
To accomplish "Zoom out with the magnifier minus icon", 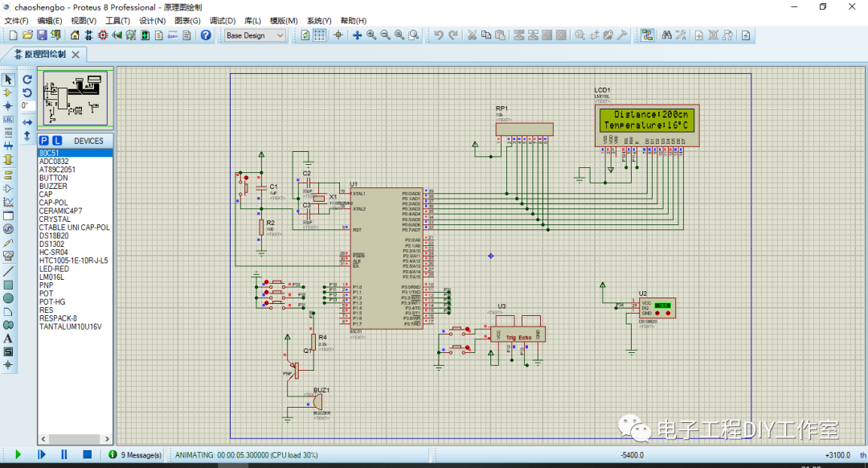I will click(x=385, y=35).
